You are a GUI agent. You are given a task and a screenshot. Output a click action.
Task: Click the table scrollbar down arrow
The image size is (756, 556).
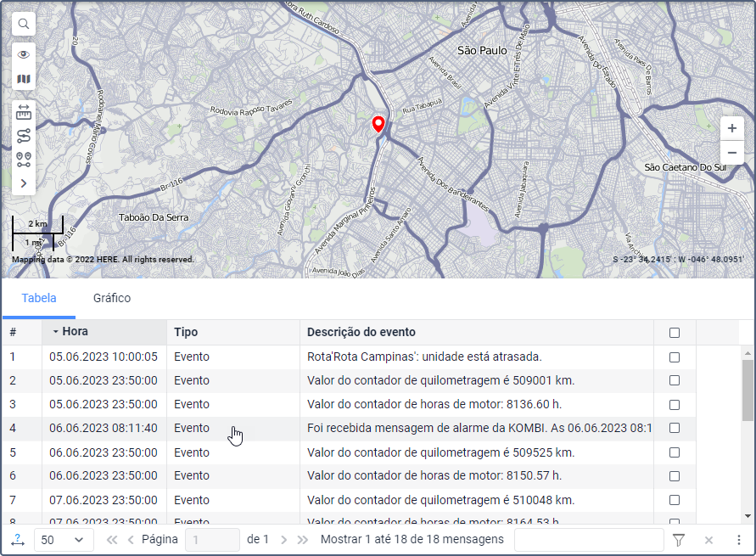pyautogui.click(x=748, y=516)
